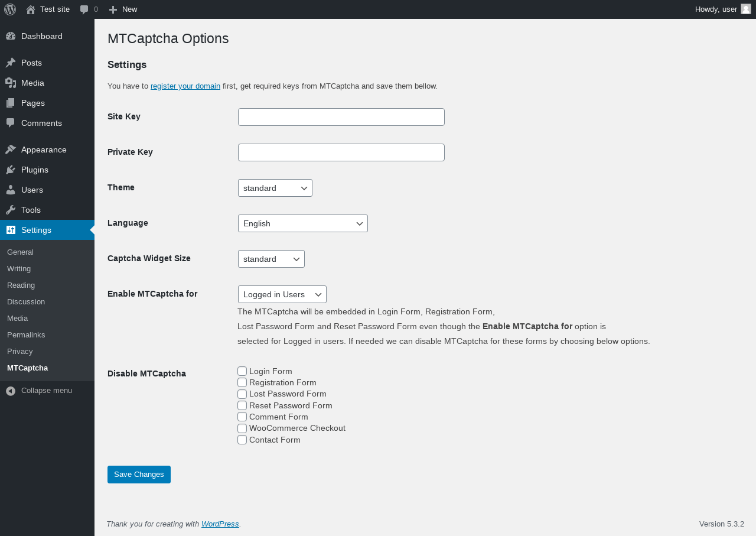Click the Collapse menu arrow icon
Viewport: 756px width, 536px height.
tap(11, 391)
